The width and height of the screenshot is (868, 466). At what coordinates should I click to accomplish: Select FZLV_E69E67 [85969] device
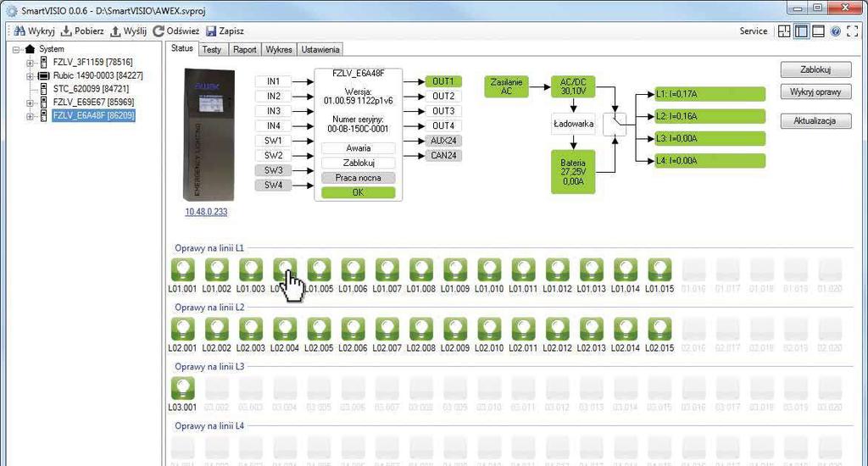[93, 102]
